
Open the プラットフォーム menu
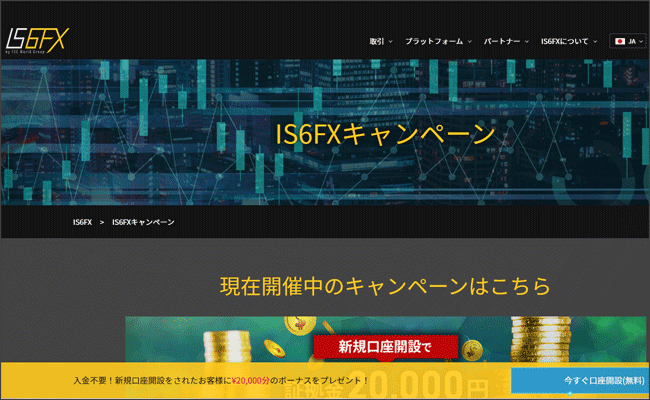[x=438, y=41]
